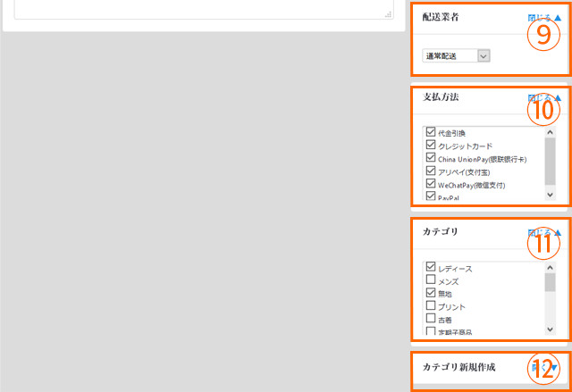Collapse the カテゴリ panel with its arrow
This screenshot has height=392, width=572.
click(558, 232)
